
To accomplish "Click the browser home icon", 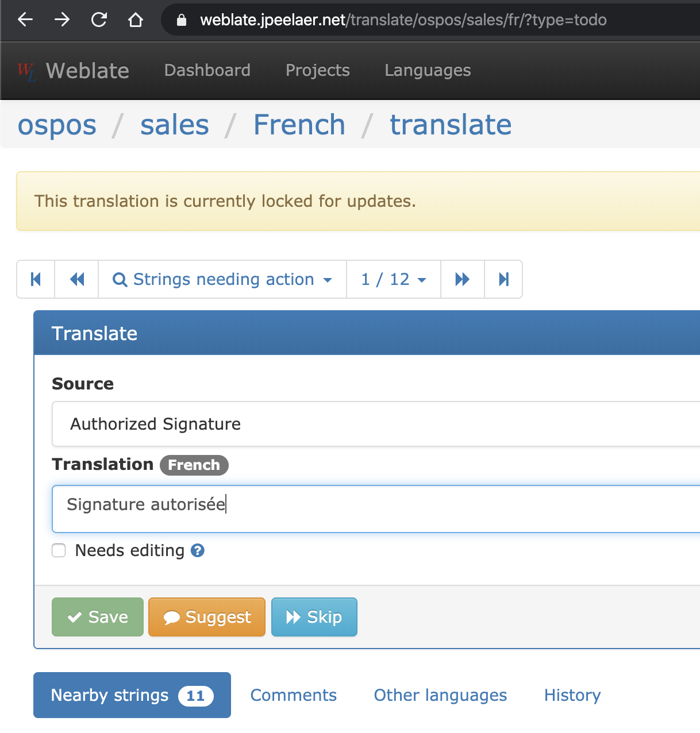I will (136, 20).
